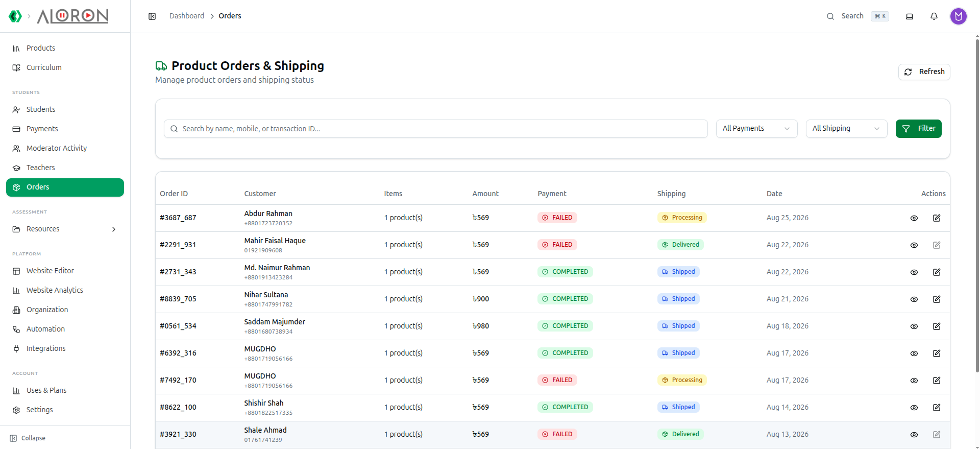980x449 pixels.
Task: Click Delivered badge for order #2291_931
Action: pyautogui.click(x=680, y=245)
